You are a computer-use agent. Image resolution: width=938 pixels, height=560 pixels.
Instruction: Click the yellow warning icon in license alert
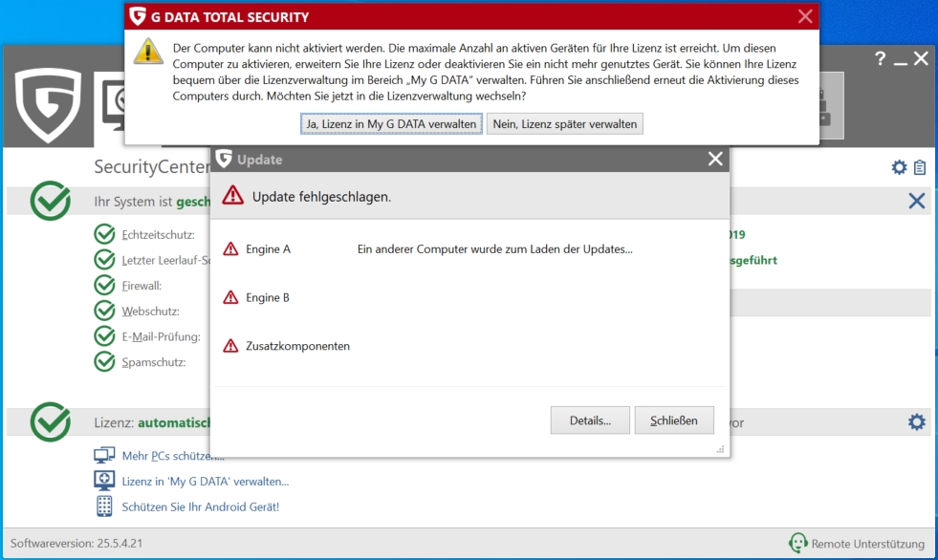pyautogui.click(x=148, y=51)
